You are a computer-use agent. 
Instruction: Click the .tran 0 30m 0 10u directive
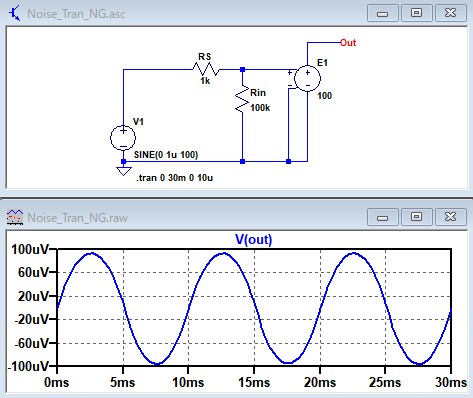tap(174, 178)
